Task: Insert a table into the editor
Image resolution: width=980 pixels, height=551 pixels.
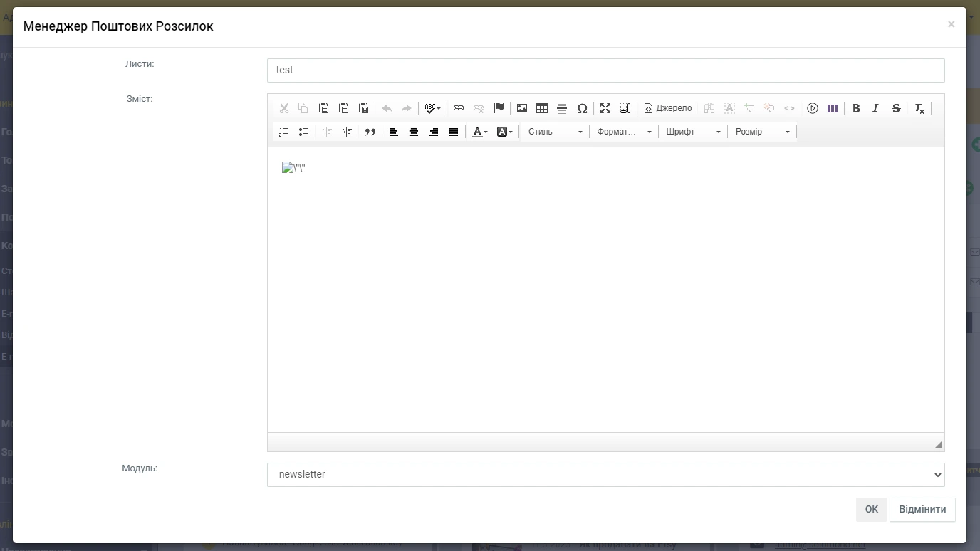Action: tap(542, 108)
